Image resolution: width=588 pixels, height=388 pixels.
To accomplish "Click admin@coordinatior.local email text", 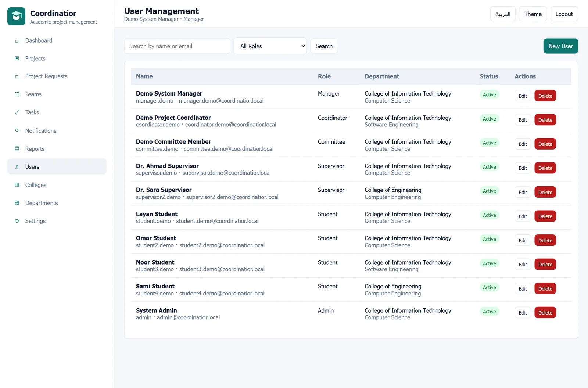I will tap(188, 317).
